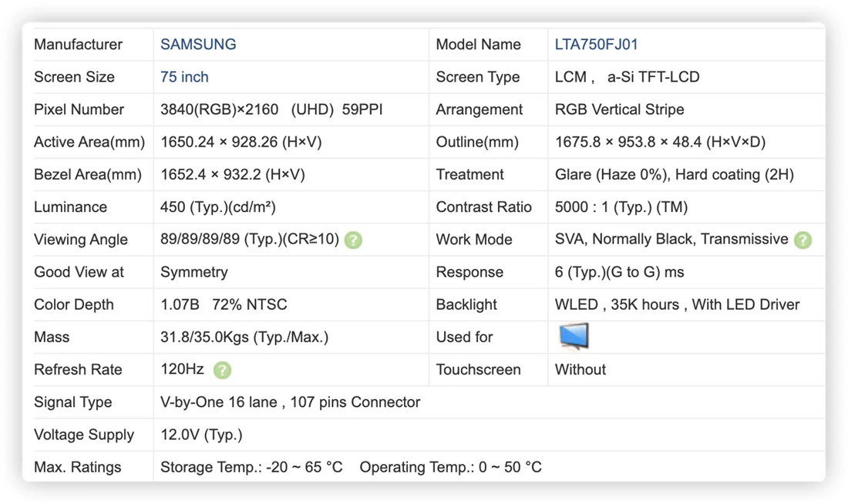Click the Outline(mm) dimensions value
Image resolution: width=848 pixels, height=504 pixels.
point(660,142)
